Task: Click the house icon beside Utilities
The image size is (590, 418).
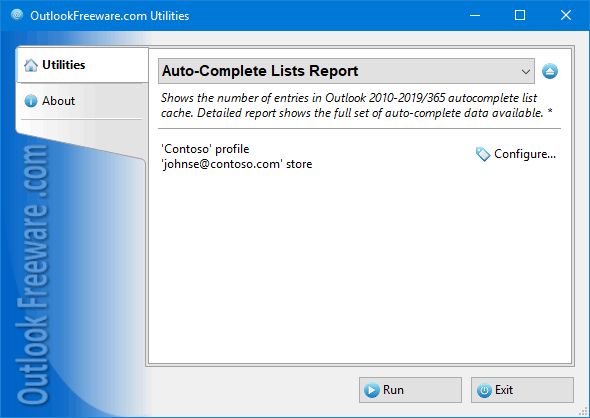Action: 31,65
